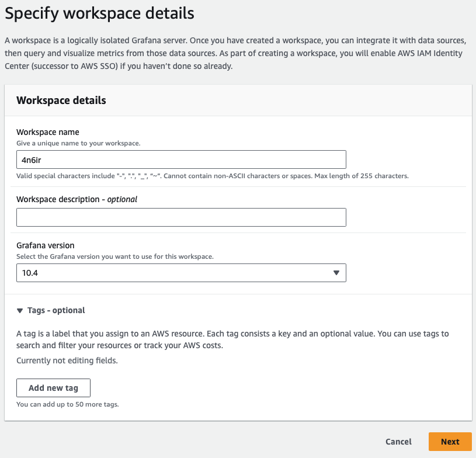Cancel the workspace creation
476x458 pixels.
[398, 442]
